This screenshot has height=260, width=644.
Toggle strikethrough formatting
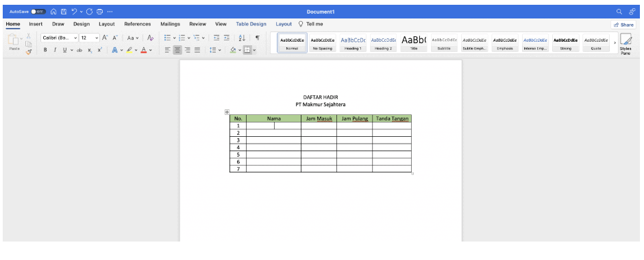79,50
